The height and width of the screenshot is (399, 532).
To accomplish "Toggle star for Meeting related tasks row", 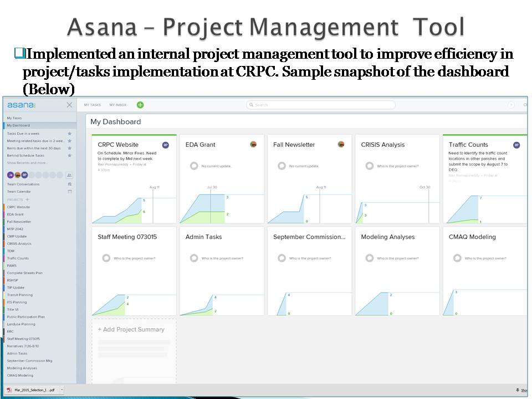I will [70, 141].
